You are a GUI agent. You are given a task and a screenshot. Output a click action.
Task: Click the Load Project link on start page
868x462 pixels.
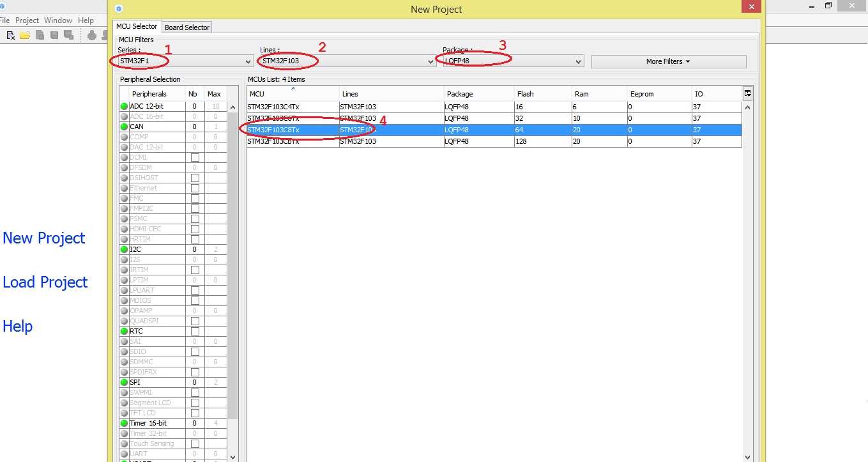[x=45, y=282]
